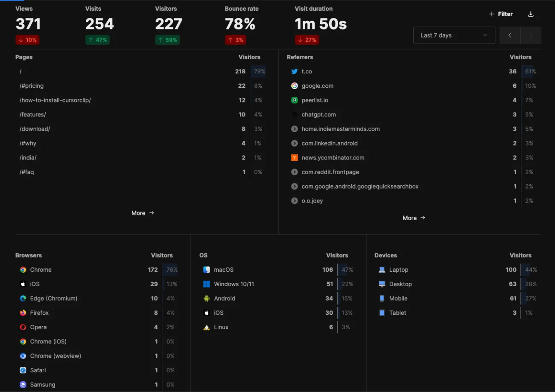Click the icon beside com.linkedin.android
555x392 pixels.
pos(294,143)
